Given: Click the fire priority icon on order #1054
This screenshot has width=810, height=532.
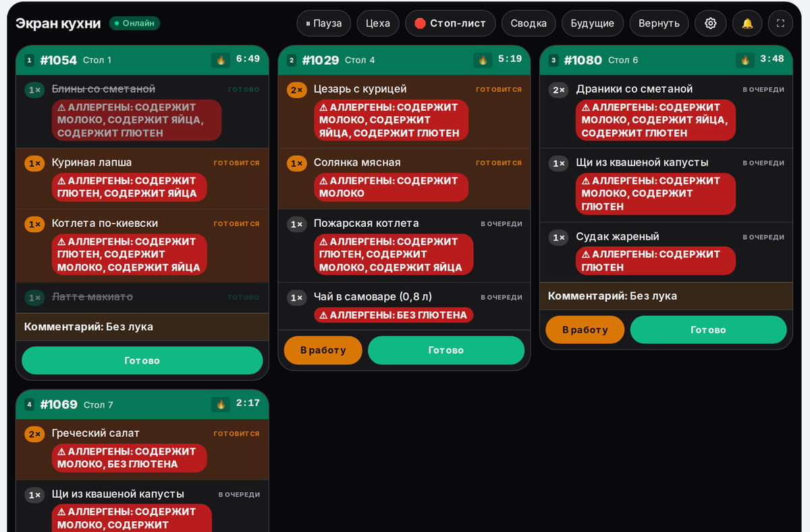Looking at the screenshot, I should point(220,60).
